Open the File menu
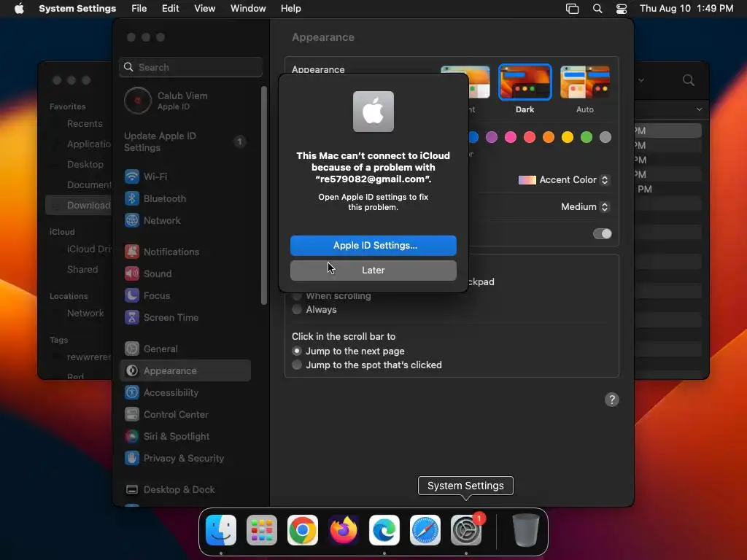747x560 pixels. (x=139, y=9)
